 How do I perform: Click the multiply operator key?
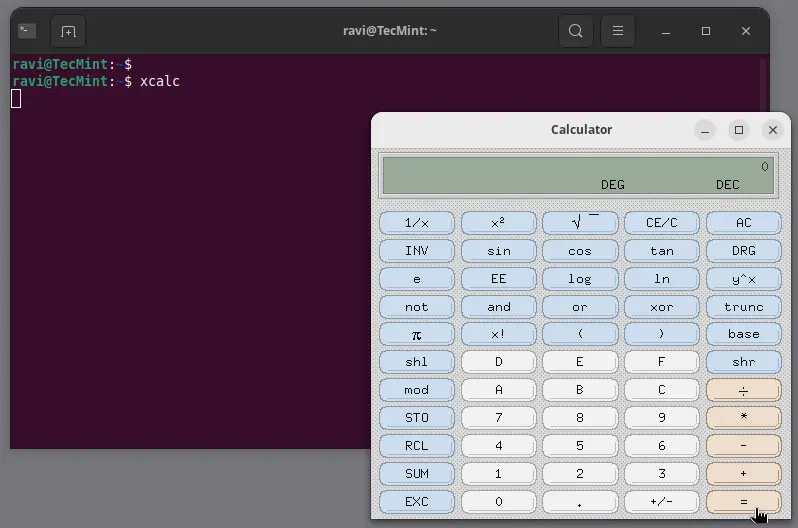[x=744, y=418]
